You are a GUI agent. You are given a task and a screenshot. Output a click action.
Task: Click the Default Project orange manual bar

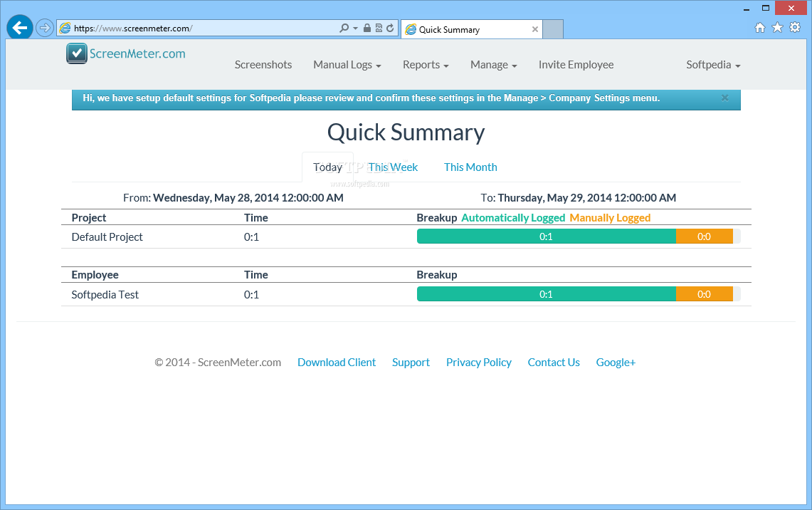(705, 236)
